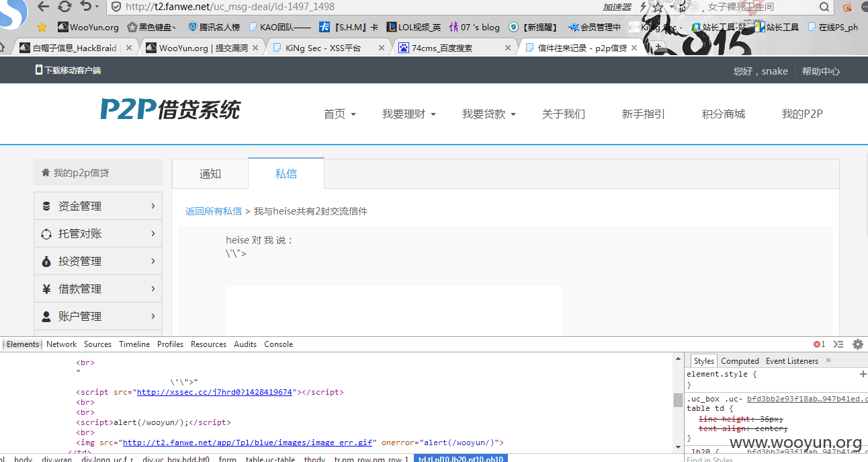868x462 pixels.
Task: Click the 返回所有私信 link
Action: click(x=214, y=211)
